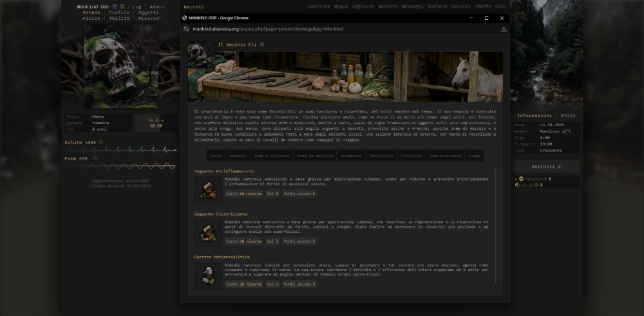This screenshot has height=316, width=644.
Task: Click the green status circle in the Mankind row
Action: click(545, 179)
